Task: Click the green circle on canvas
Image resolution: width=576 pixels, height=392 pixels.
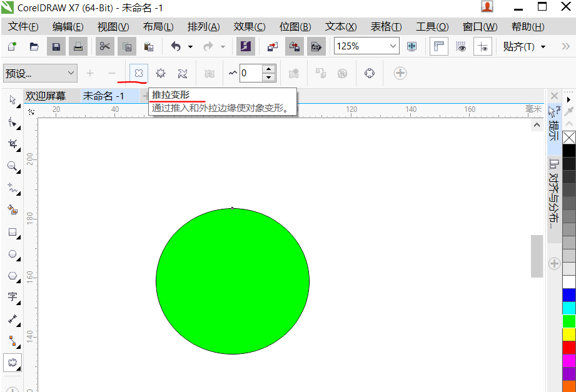Action: (x=233, y=281)
